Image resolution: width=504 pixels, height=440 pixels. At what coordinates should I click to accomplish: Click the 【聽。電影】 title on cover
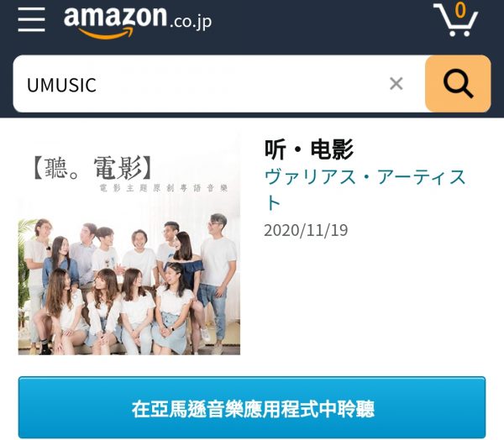[93, 168]
